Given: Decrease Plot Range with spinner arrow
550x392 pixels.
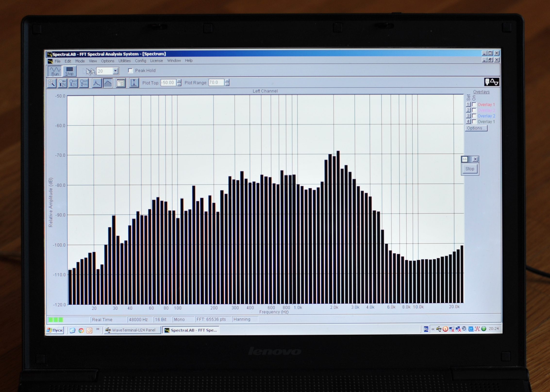Looking at the screenshot, I should pos(227,84).
